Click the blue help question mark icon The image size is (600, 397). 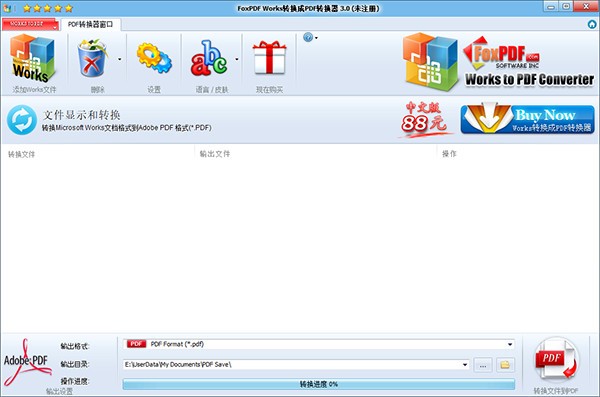(308, 38)
